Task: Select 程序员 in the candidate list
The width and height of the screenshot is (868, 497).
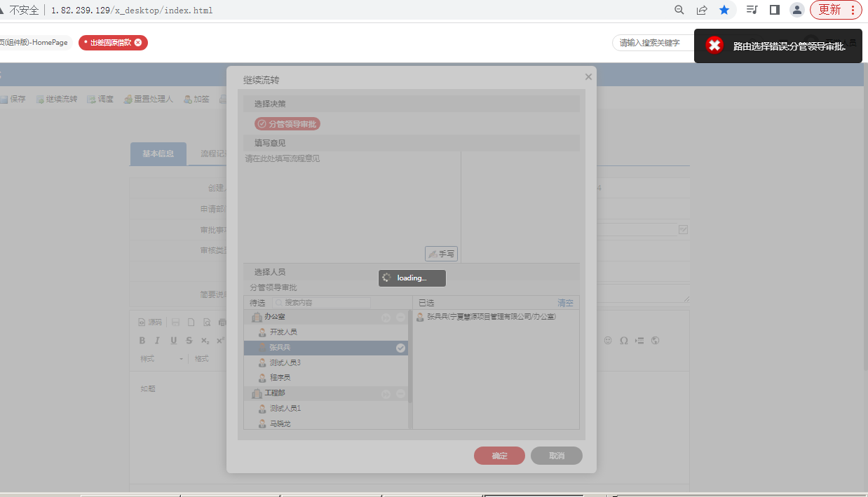Action: tap(326, 378)
